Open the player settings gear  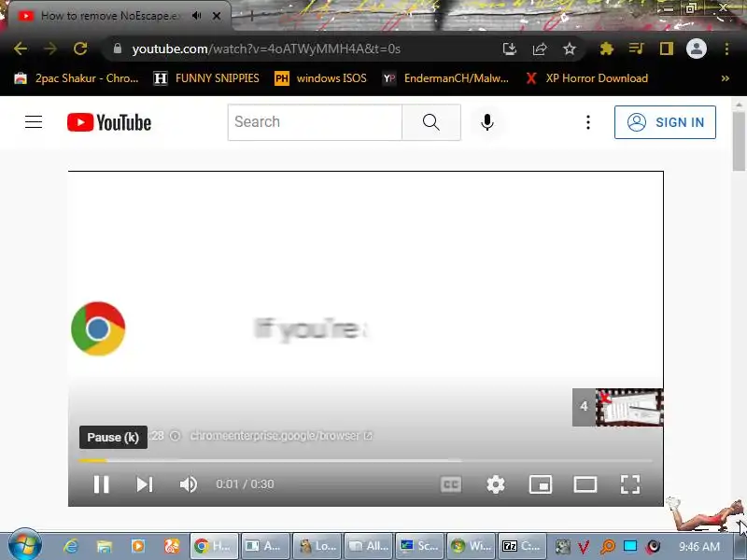coord(496,484)
